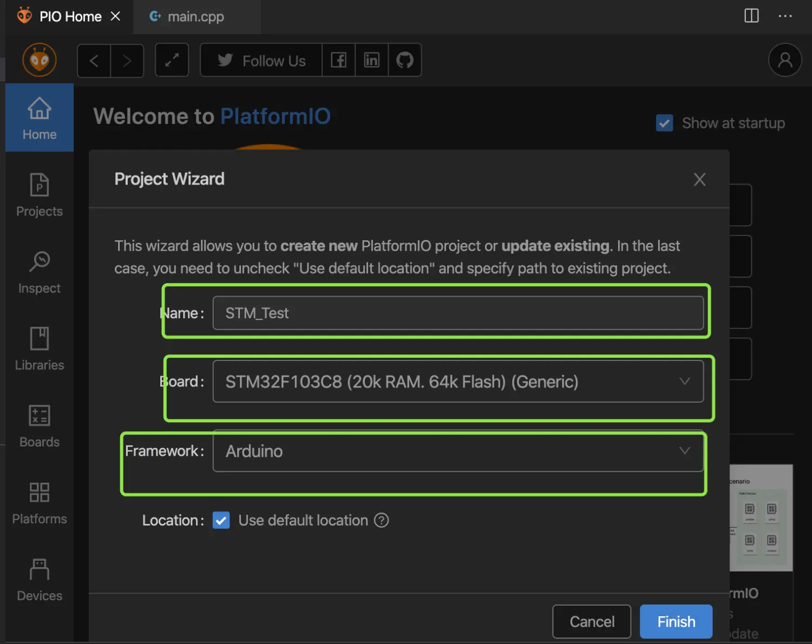Toggle Use default location checkbox
The width and height of the screenshot is (812, 644).
(221, 520)
